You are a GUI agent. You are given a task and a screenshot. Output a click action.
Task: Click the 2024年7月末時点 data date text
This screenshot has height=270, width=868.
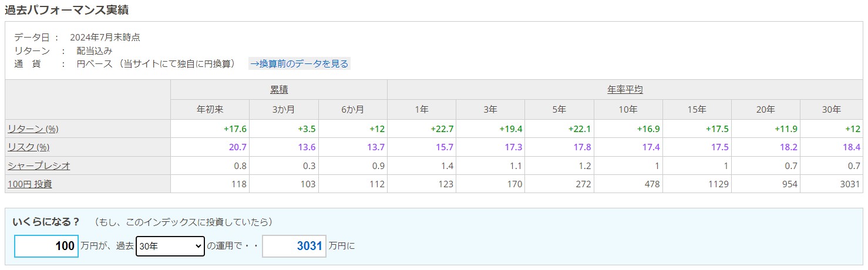click(105, 38)
